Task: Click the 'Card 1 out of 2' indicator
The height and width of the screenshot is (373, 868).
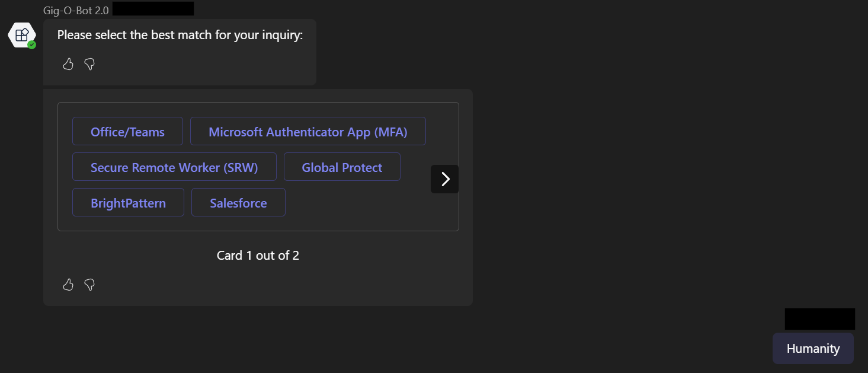Action: [258, 256]
